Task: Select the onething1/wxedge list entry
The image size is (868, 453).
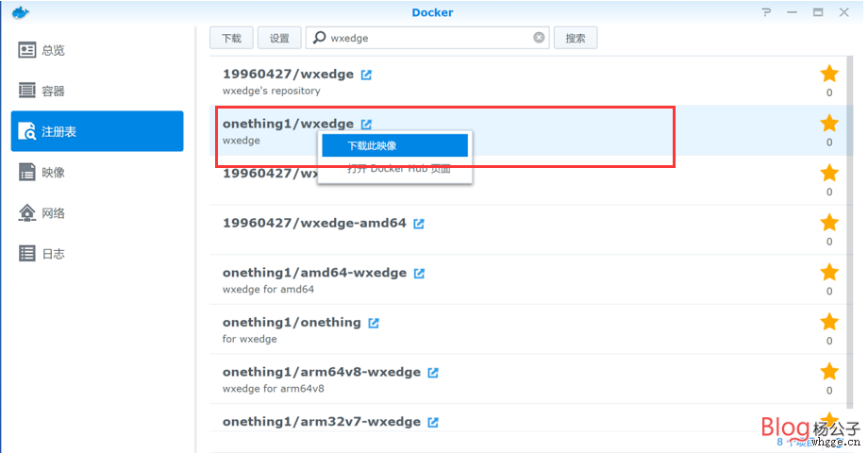Action: click(528, 130)
